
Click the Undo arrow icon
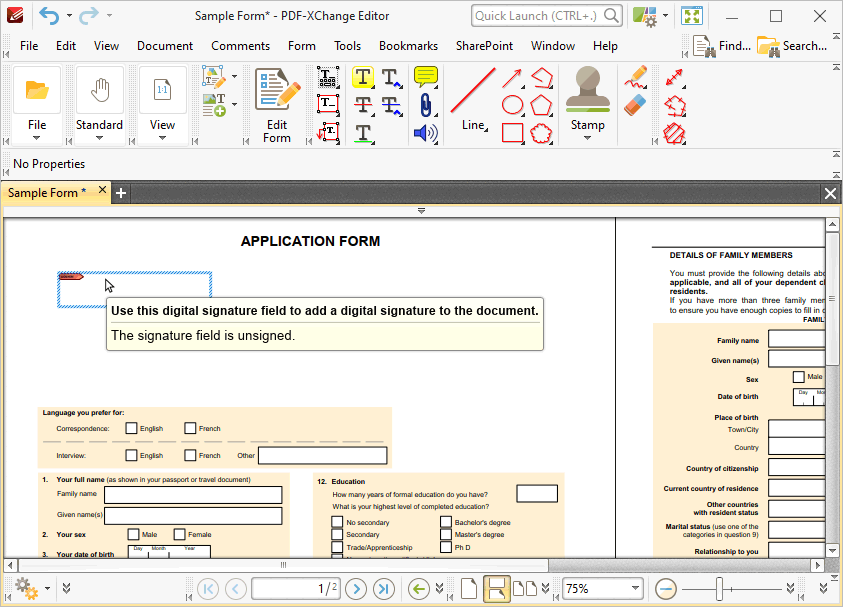[49, 16]
